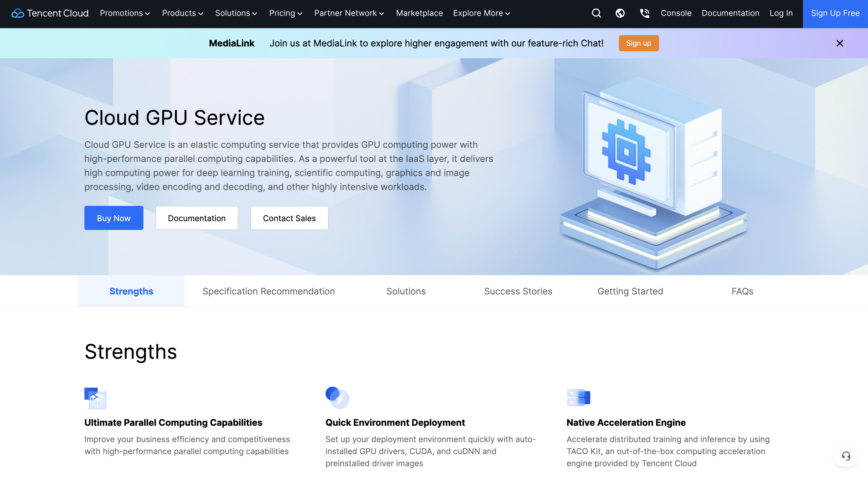The height and width of the screenshot is (479, 868).
Task: Close the MediaLink banner
Action: click(839, 43)
